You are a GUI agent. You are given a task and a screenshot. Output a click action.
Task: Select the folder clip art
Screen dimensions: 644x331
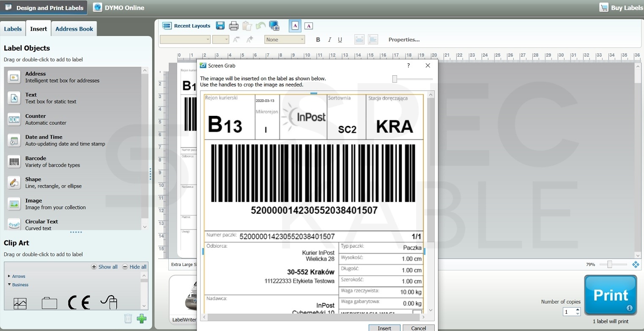pos(49,303)
